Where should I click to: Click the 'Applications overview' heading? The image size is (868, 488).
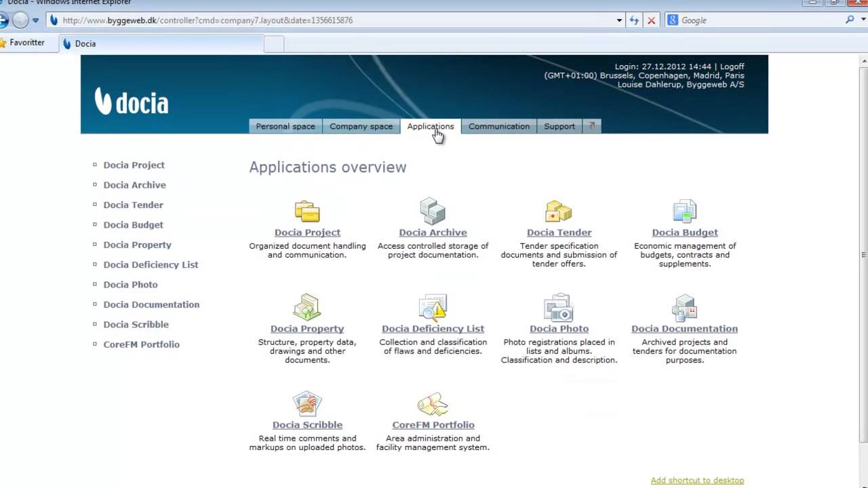point(328,167)
